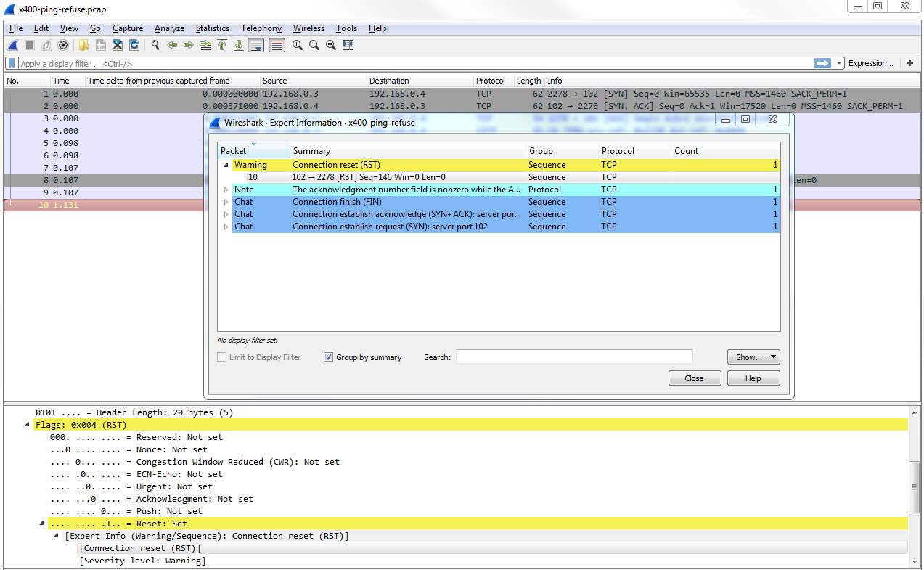Screen dimensions: 924x570
Task: Collapse the Warning Connection reset row
Action: click(x=226, y=165)
